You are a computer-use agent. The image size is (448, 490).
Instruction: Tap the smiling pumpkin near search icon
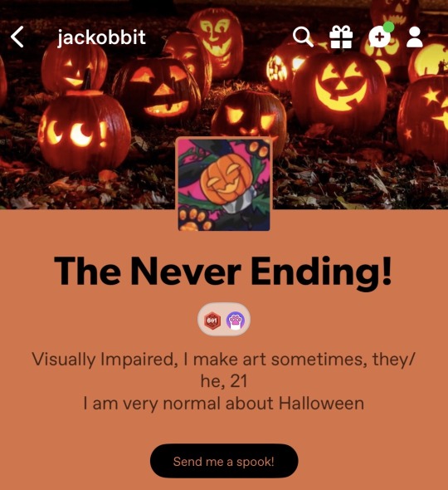point(340,89)
